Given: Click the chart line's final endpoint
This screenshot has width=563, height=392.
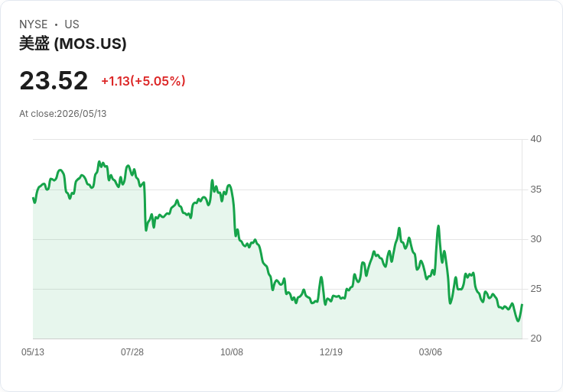Looking at the screenshot, I should tap(522, 304).
